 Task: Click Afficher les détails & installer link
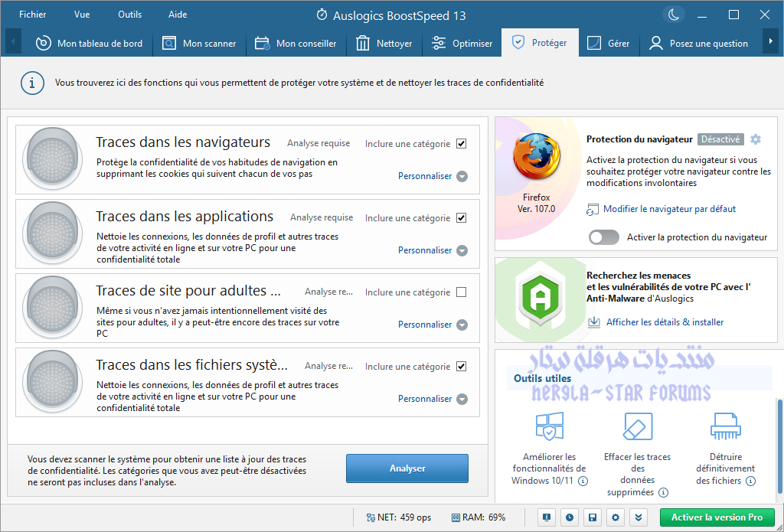tap(665, 322)
